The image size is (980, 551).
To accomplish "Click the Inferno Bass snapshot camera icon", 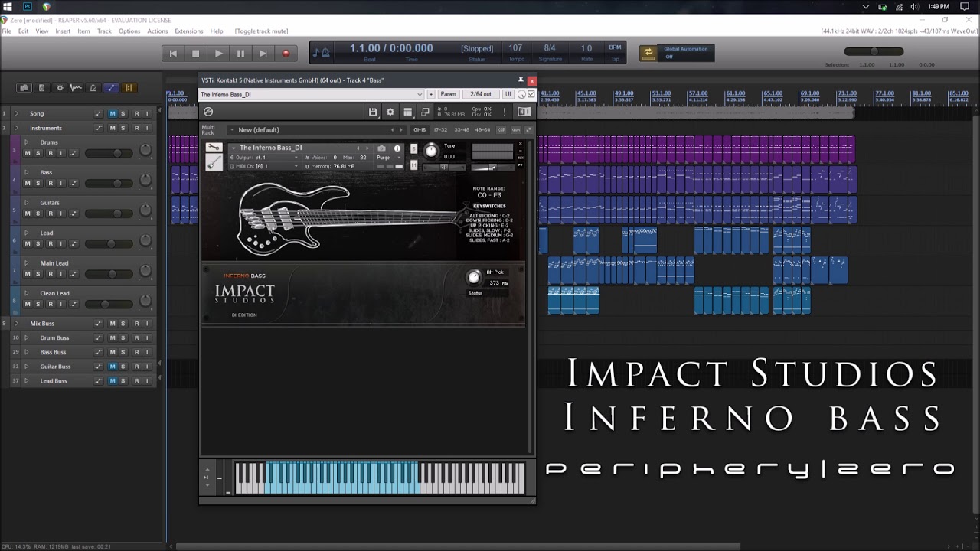I will pos(381,148).
